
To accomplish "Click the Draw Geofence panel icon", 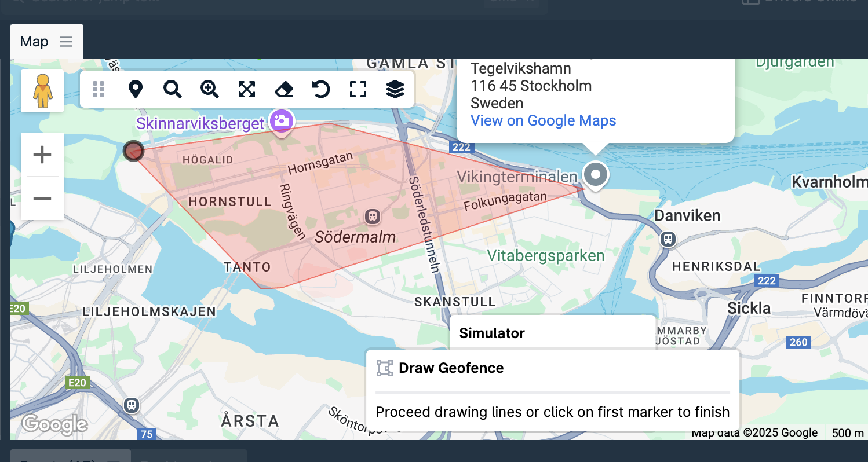I will 384,368.
